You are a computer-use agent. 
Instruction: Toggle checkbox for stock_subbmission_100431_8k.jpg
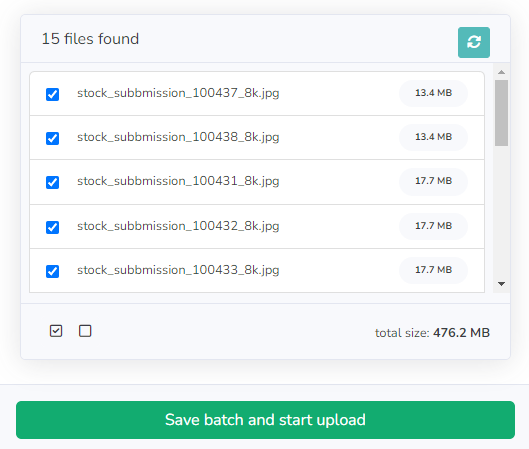click(x=53, y=183)
